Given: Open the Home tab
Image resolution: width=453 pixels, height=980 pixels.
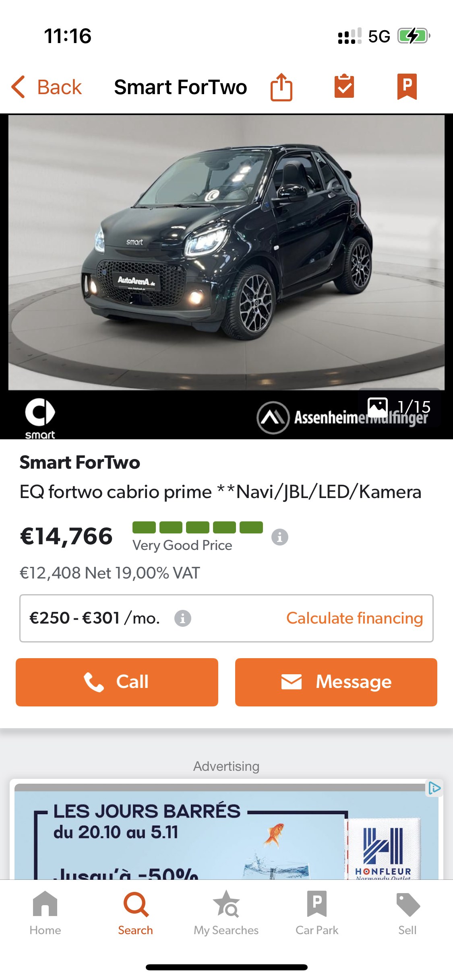Looking at the screenshot, I should (45, 913).
